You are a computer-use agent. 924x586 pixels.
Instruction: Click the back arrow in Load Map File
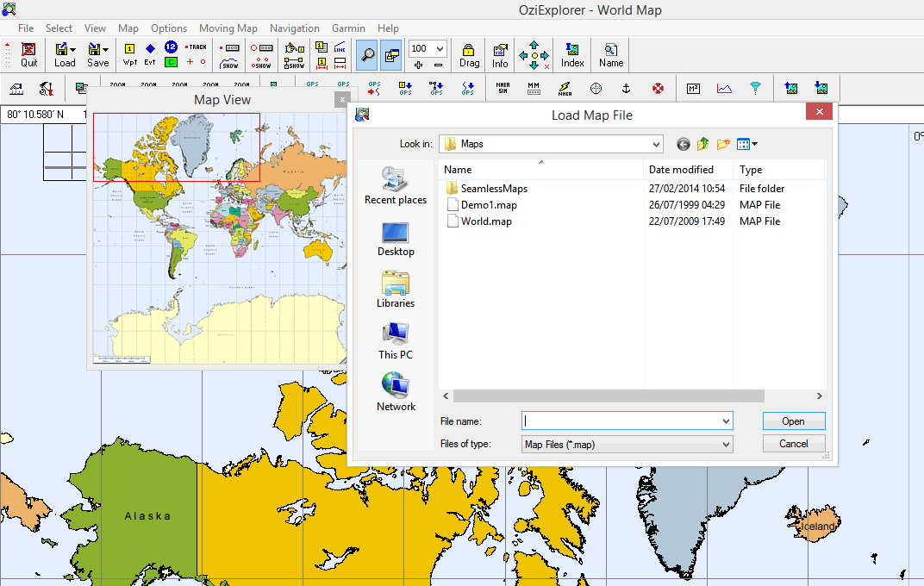point(683,144)
